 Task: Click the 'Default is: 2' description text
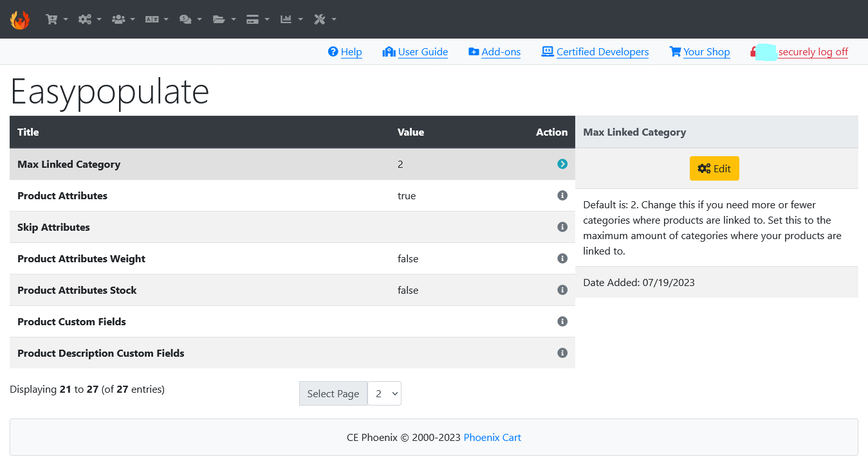tap(712, 228)
